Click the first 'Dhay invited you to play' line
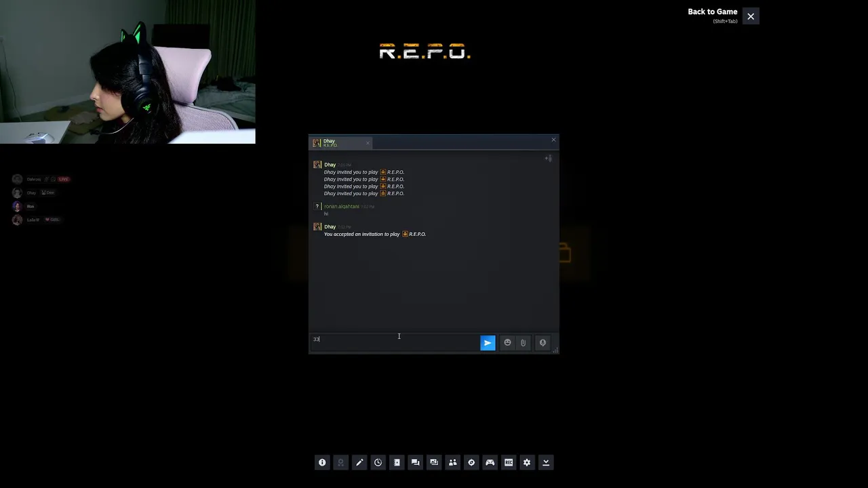The width and height of the screenshot is (868, 488). coord(364,172)
